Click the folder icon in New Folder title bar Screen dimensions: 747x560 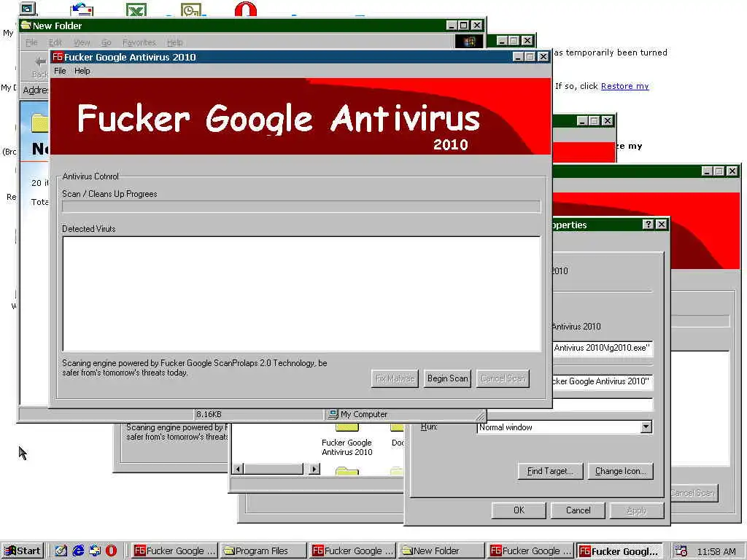click(x=26, y=26)
